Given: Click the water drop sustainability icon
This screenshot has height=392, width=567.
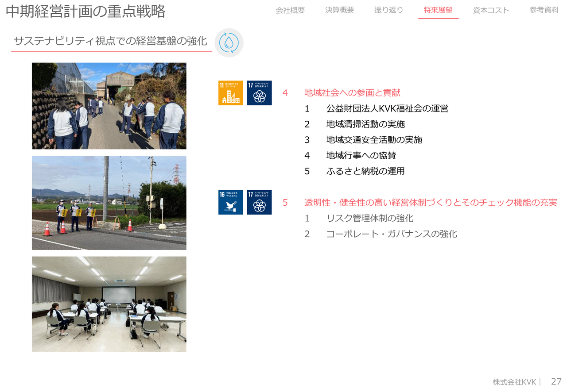Looking at the screenshot, I should click(229, 43).
